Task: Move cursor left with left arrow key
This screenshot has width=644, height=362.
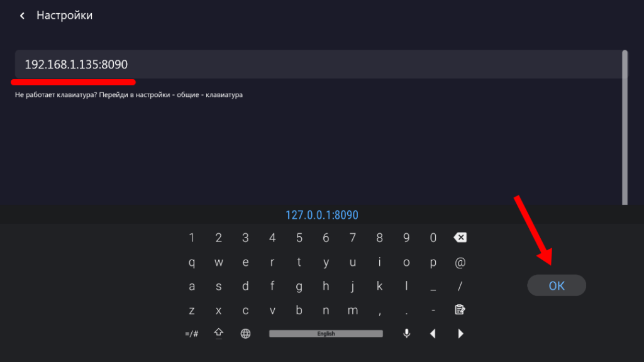Action: (433, 334)
